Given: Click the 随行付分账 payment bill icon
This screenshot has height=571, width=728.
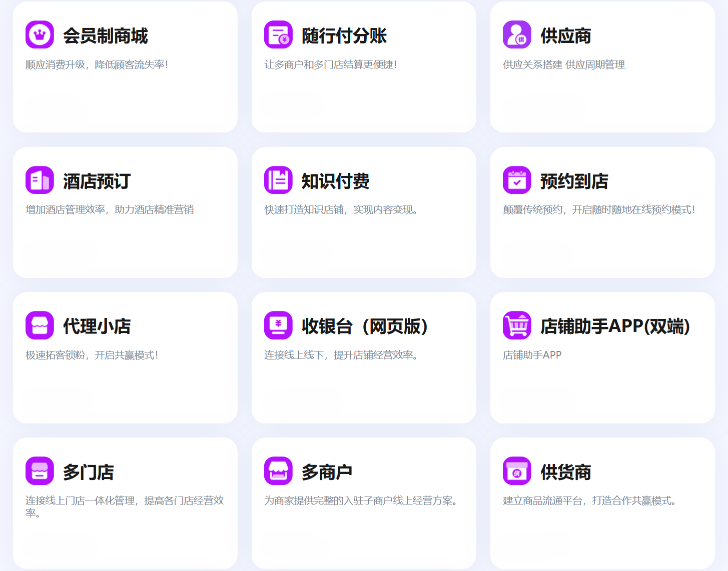Looking at the screenshot, I should tap(278, 35).
